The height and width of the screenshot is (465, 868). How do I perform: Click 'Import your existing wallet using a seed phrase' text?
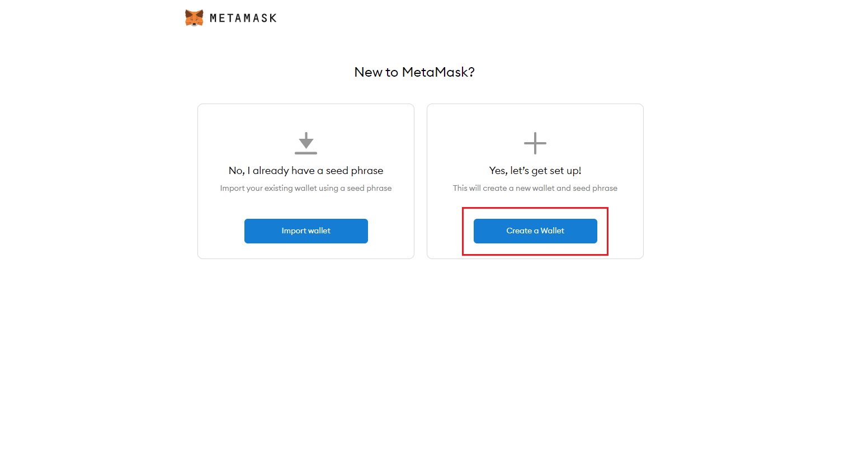[306, 188]
